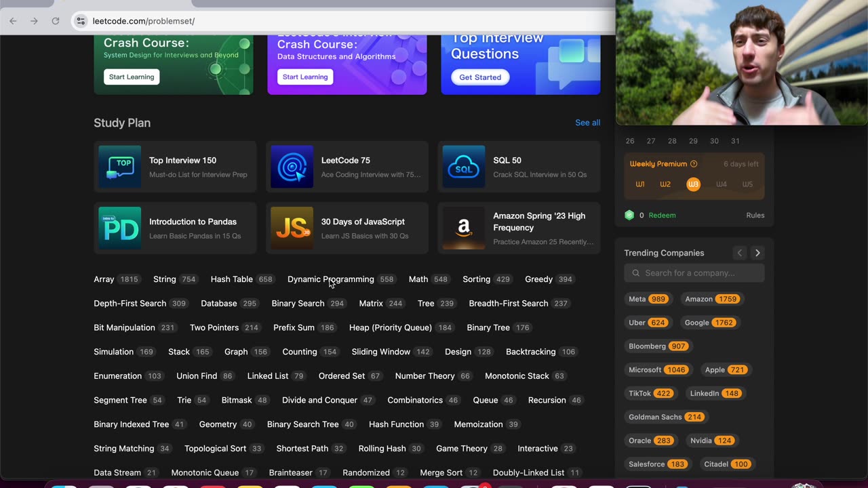Start Learning System Design crash course
The image size is (868, 488).
pos(132,77)
